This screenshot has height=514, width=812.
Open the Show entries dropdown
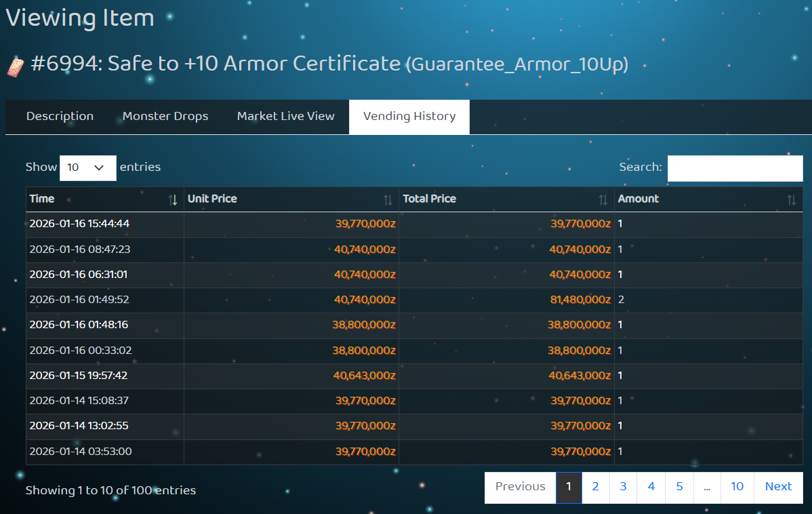(x=87, y=167)
